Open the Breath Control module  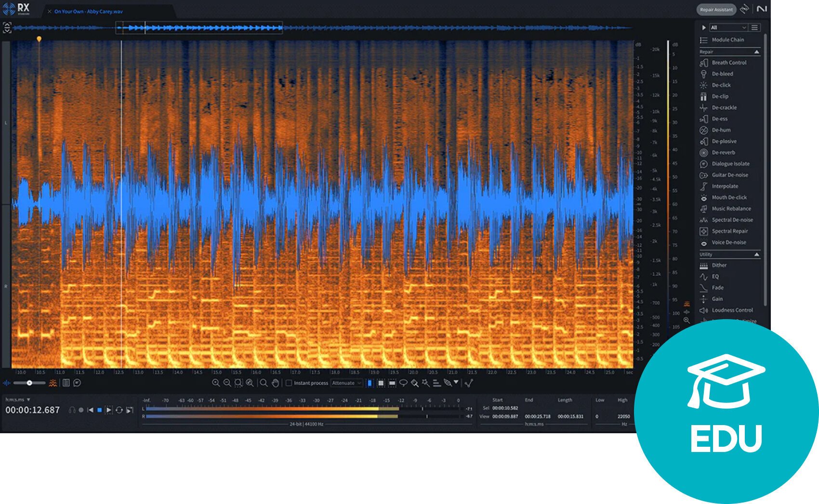click(x=729, y=63)
